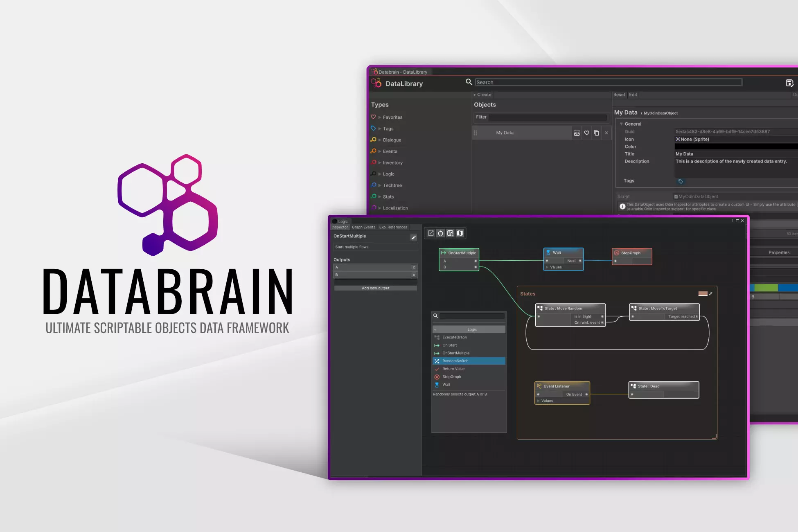Collapse the General section in My Data inspector

coord(621,124)
